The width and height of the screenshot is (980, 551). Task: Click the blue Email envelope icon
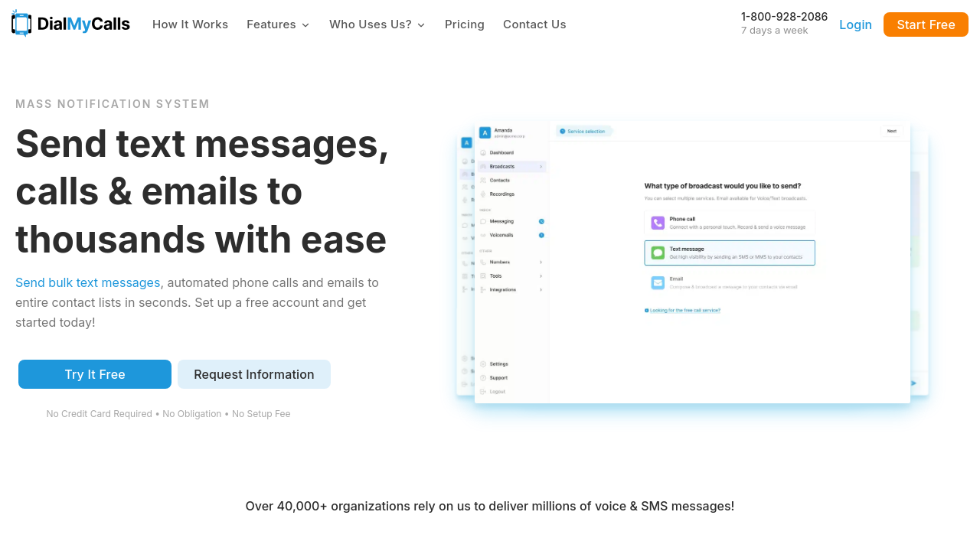pyautogui.click(x=658, y=282)
